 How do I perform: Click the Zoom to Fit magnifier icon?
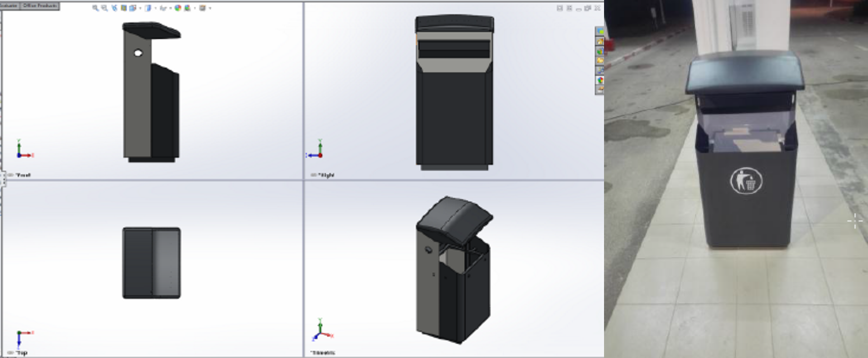[95, 8]
